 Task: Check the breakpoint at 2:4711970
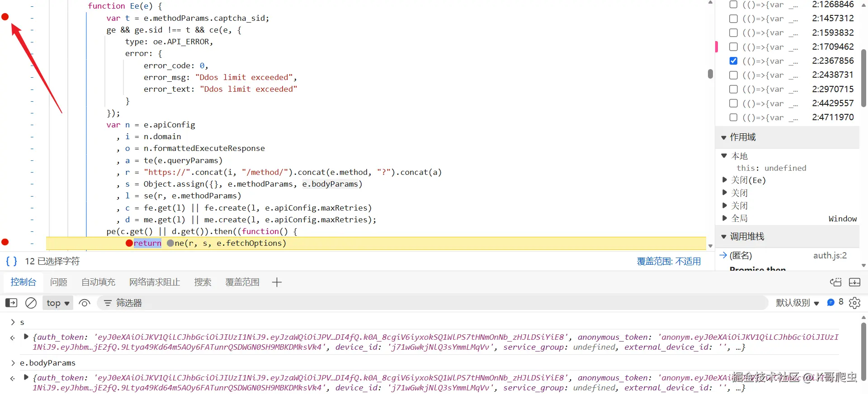(x=733, y=117)
